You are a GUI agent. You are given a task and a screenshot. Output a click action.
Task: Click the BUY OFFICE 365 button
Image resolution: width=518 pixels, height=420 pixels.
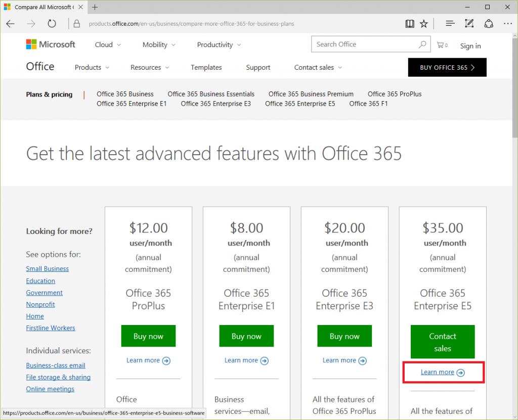pyautogui.click(x=447, y=67)
